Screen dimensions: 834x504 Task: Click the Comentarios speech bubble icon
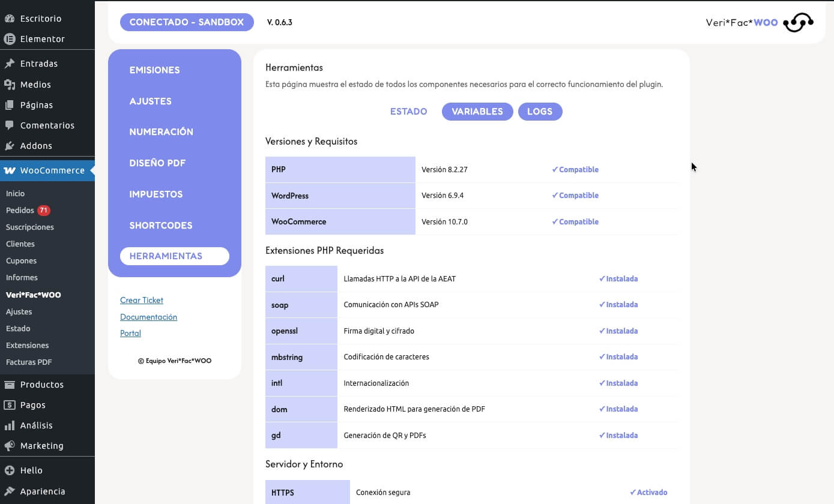[x=10, y=125]
